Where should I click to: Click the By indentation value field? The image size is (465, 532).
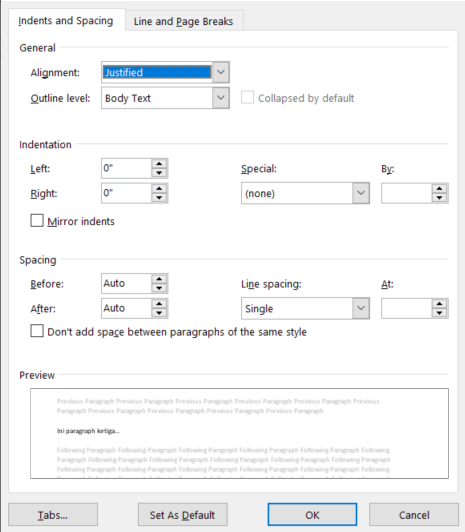407,193
